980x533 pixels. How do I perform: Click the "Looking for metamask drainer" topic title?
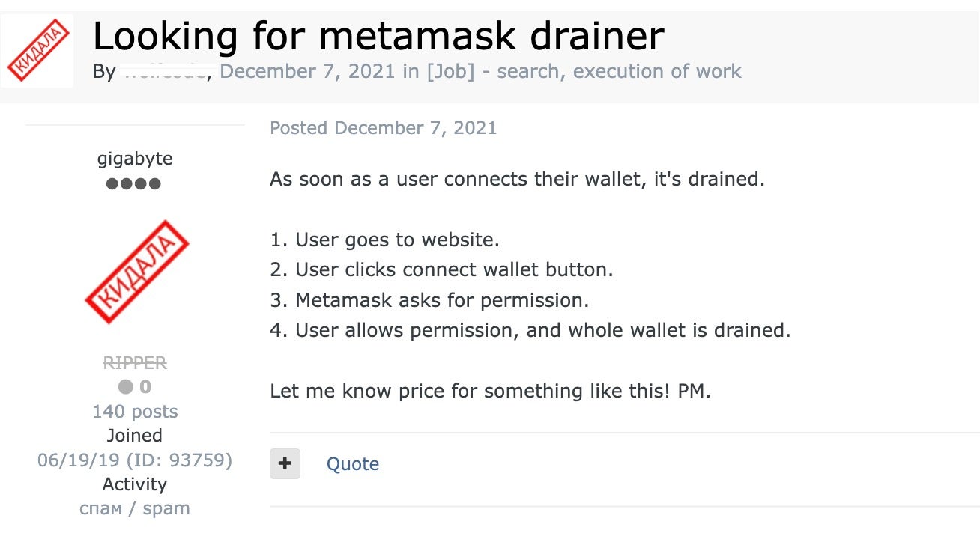coord(378,35)
